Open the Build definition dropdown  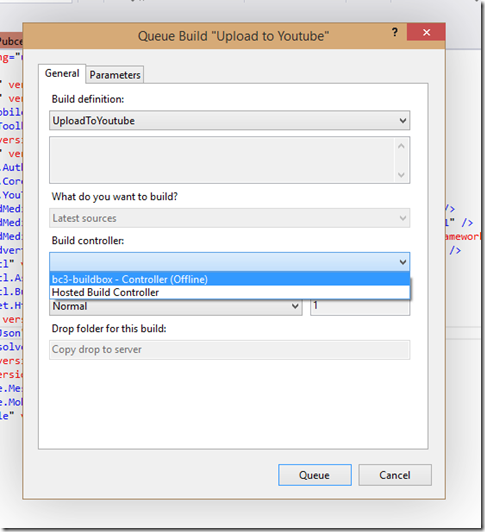pyautogui.click(x=229, y=120)
